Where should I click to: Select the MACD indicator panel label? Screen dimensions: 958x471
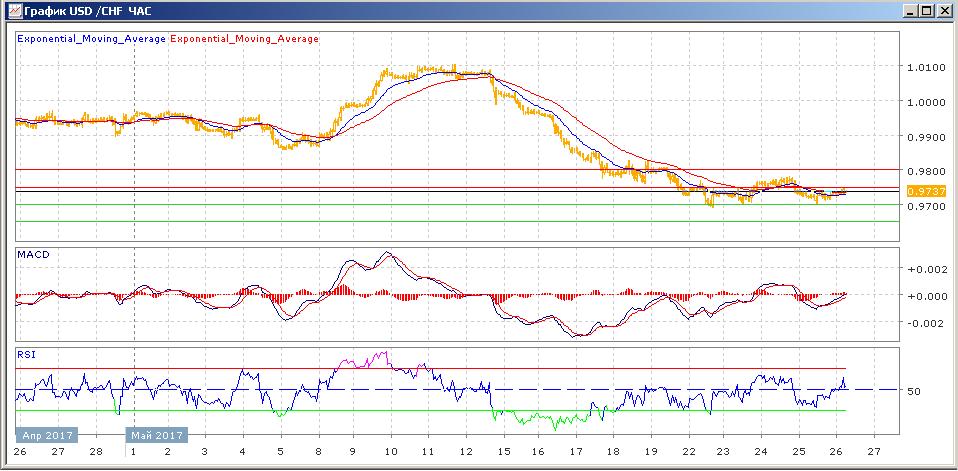tap(33, 255)
